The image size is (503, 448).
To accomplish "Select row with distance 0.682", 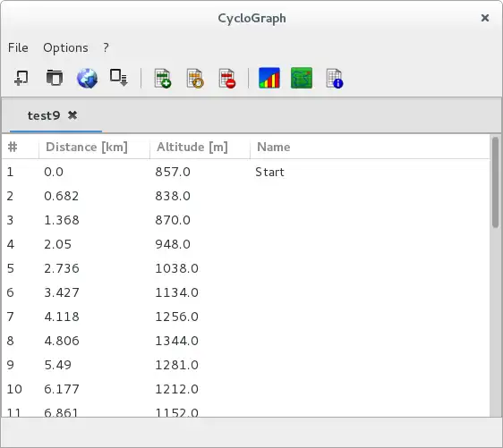I will tap(246, 196).
